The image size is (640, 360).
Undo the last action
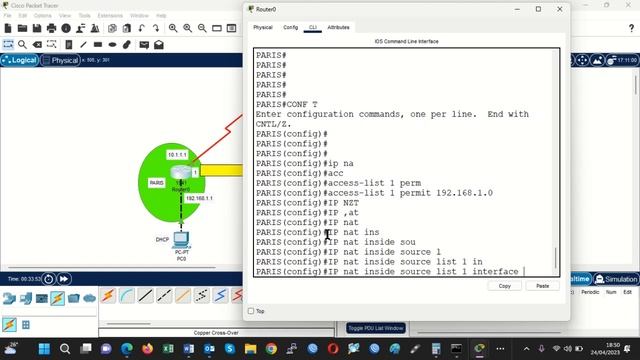[141, 28]
